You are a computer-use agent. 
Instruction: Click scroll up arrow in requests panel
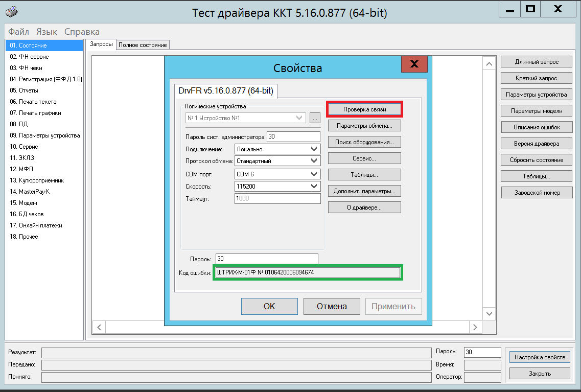click(x=489, y=64)
